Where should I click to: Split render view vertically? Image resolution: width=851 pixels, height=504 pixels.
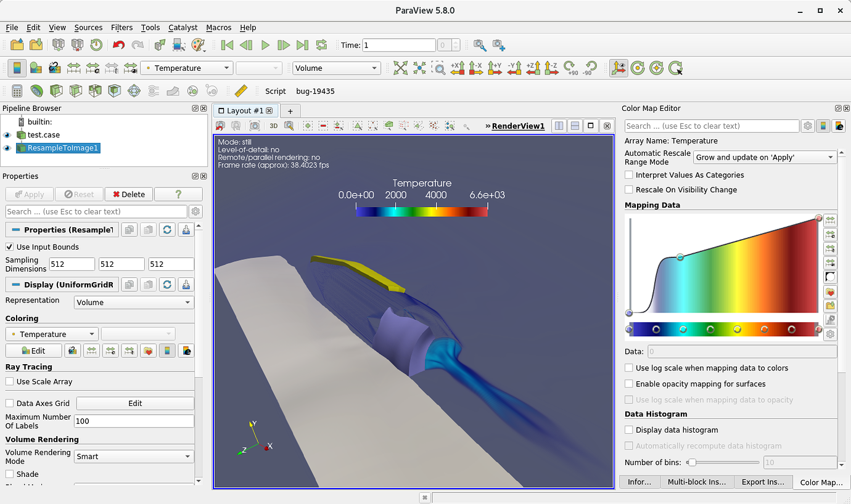[575, 126]
